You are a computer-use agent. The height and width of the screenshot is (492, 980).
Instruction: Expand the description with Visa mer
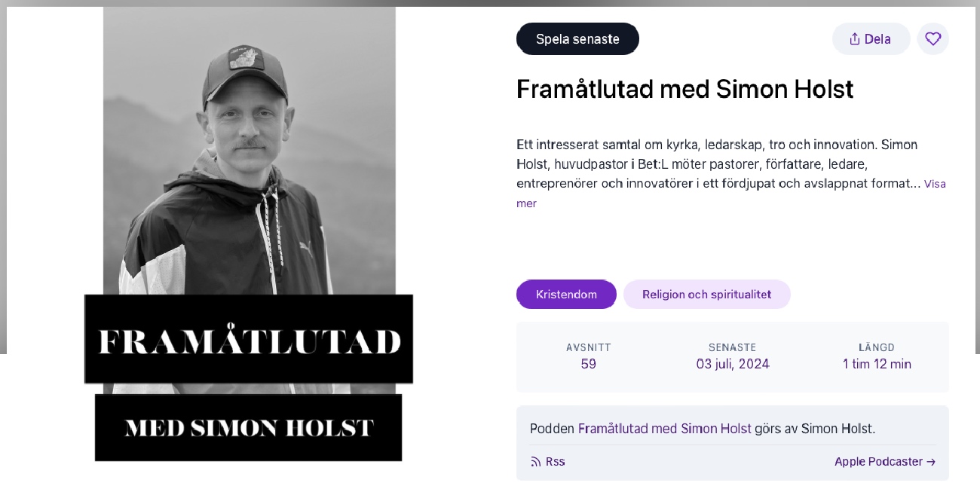point(934,185)
